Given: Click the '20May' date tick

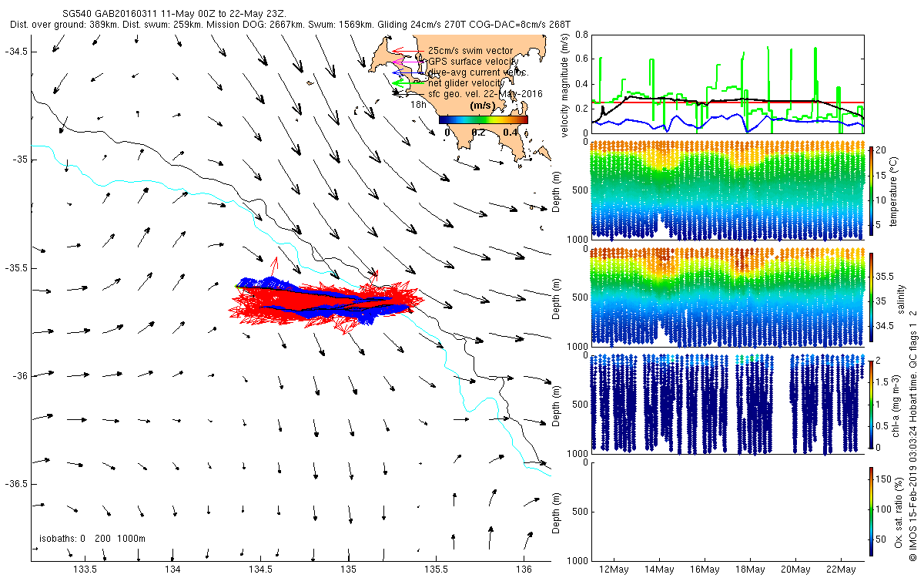Looking at the screenshot, I should [796, 570].
